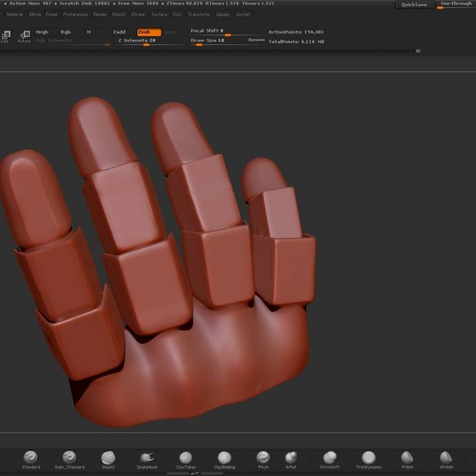
Task: Pick the hPolish brush
Action: point(446,457)
